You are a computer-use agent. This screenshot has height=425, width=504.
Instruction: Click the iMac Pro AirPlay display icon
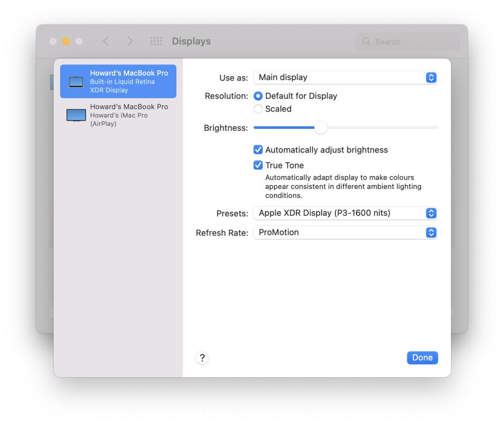pos(76,115)
